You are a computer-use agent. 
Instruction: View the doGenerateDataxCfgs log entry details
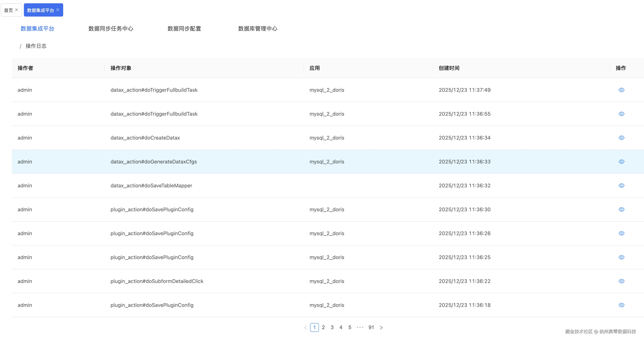(621, 162)
